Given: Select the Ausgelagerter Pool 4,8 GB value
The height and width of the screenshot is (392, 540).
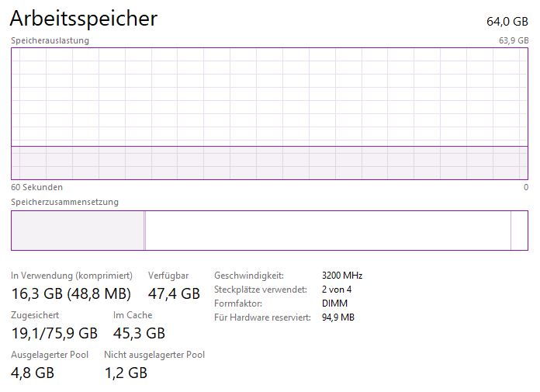Looking at the screenshot, I should pos(33,373).
